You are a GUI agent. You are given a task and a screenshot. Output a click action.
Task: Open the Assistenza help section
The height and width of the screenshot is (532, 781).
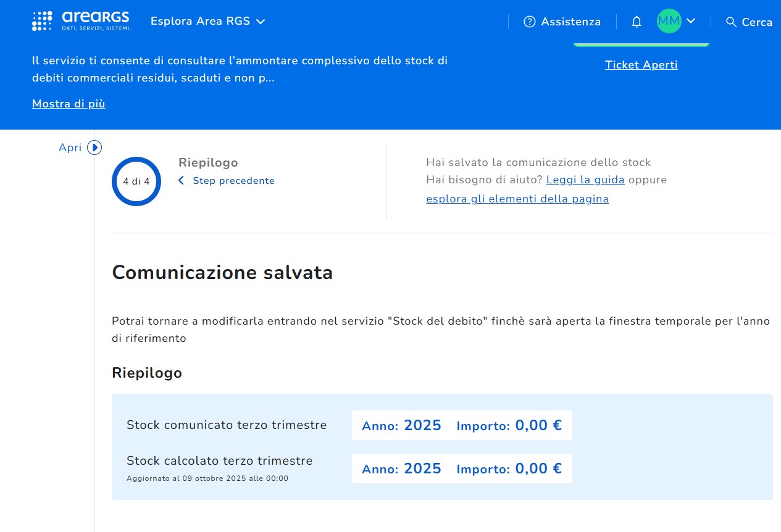[x=570, y=22]
